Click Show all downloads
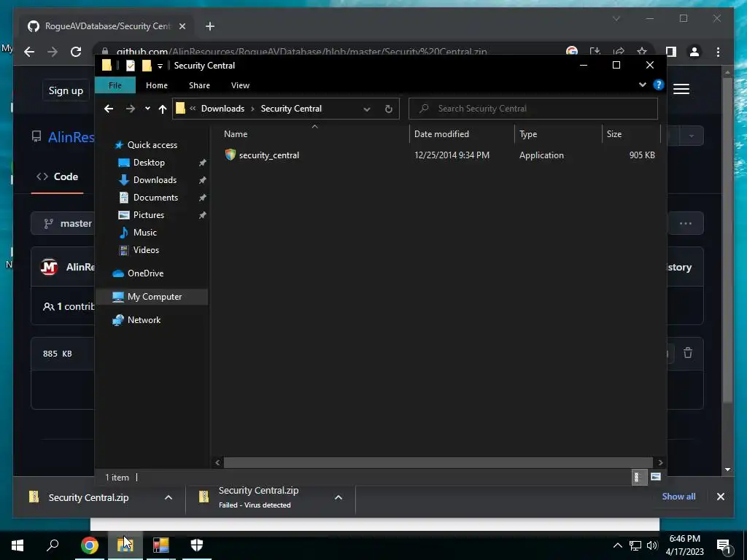The height and width of the screenshot is (560, 747). click(x=679, y=496)
